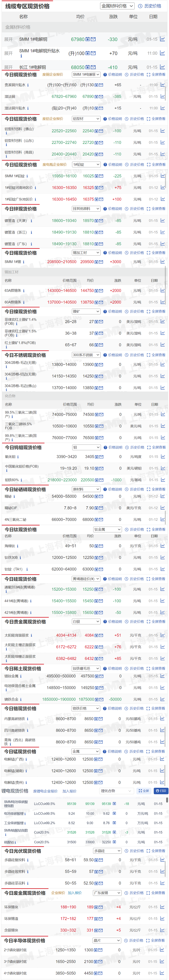Show info tooltip for SMM 1#铅锭

pyautogui.click(x=27, y=176)
